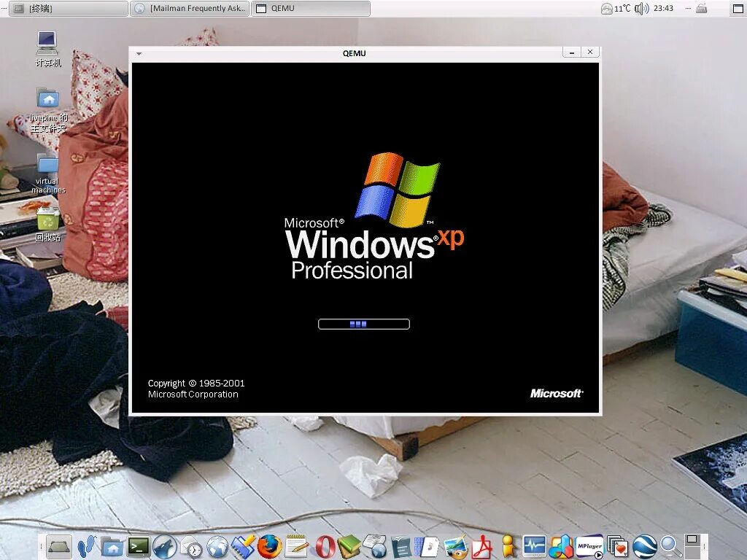This screenshot has height=560, width=747.
Task: Close the QEMU window
Action: pyautogui.click(x=589, y=52)
